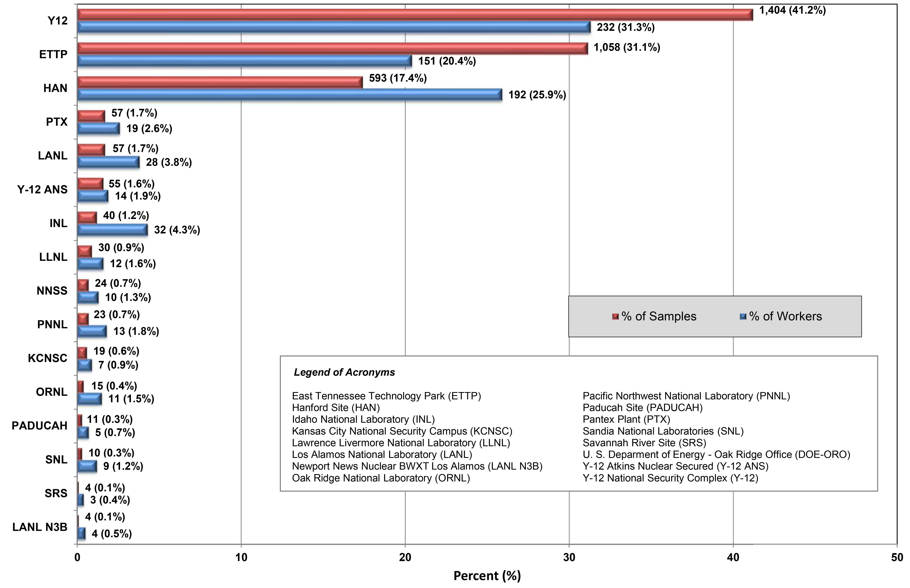Click 'Idaho National Laboratory (INL)' legend entry
This screenshot has height=588, width=910.
364,420
